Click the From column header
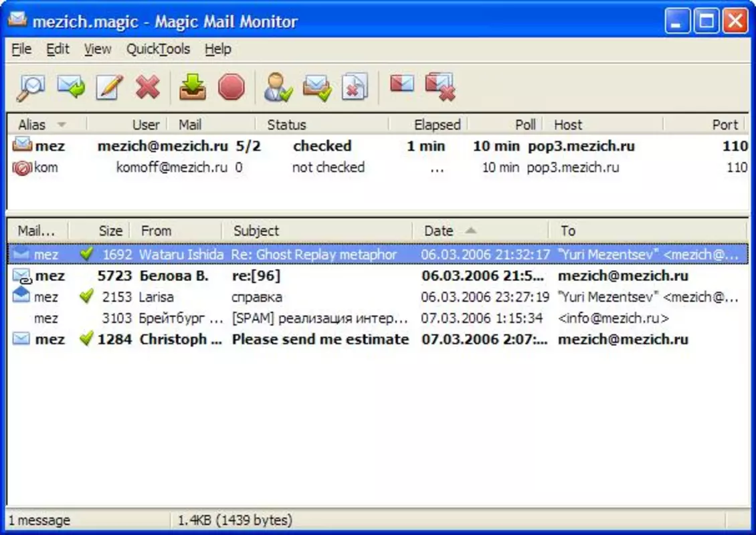Screen dimensions: 756x535 (176, 231)
